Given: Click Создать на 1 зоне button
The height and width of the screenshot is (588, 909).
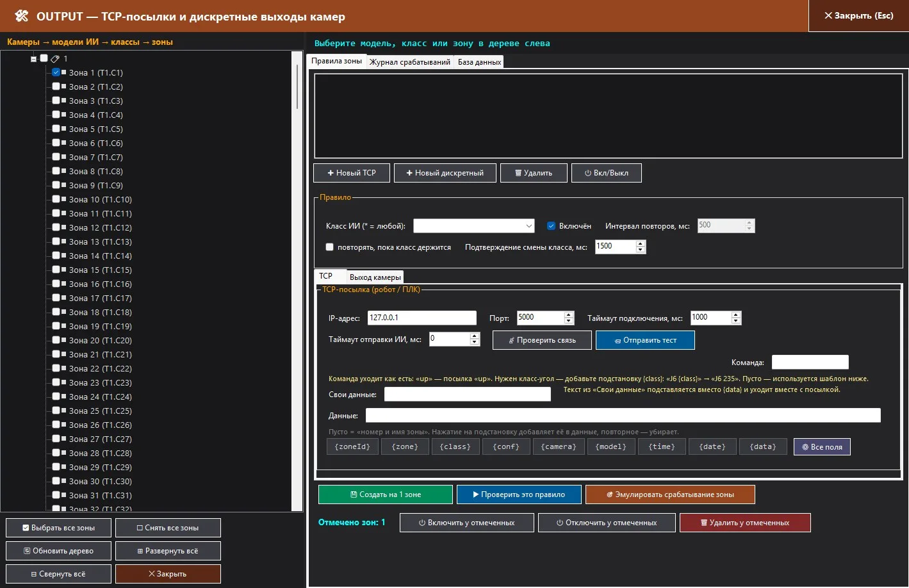Looking at the screenshot, I should [x=386, y=494].
